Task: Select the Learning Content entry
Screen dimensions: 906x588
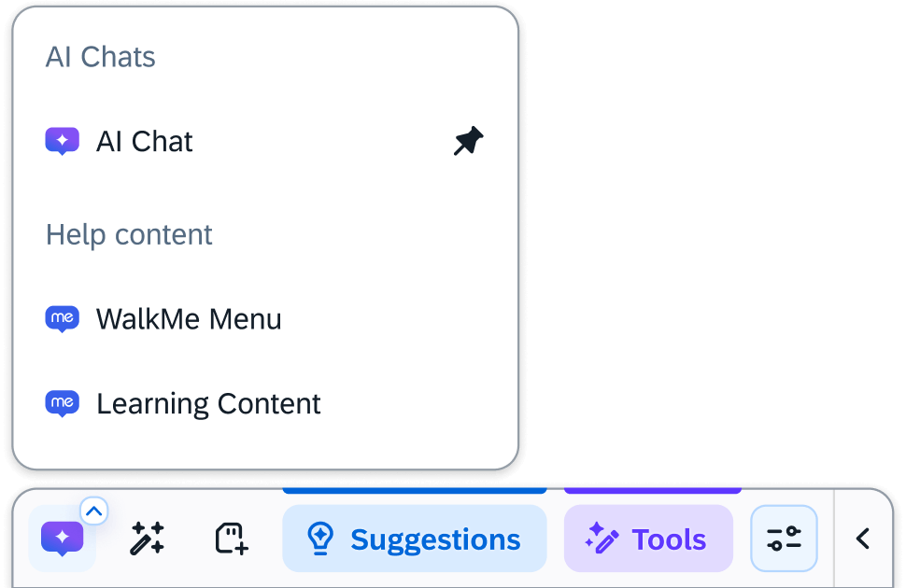Action: point(207,403)
